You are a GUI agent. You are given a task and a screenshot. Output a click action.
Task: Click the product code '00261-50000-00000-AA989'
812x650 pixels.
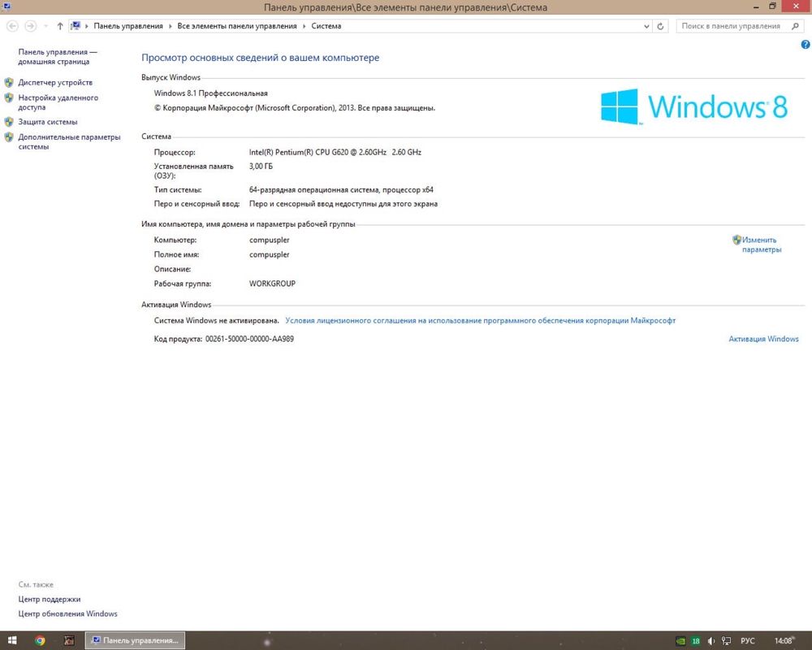click(249, 339)
